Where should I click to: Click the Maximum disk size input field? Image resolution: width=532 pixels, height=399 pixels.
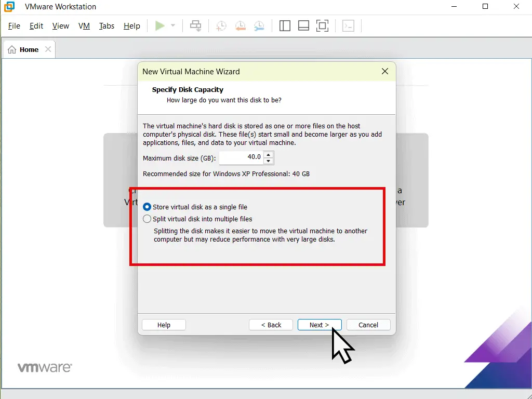[x=241, y=157]
